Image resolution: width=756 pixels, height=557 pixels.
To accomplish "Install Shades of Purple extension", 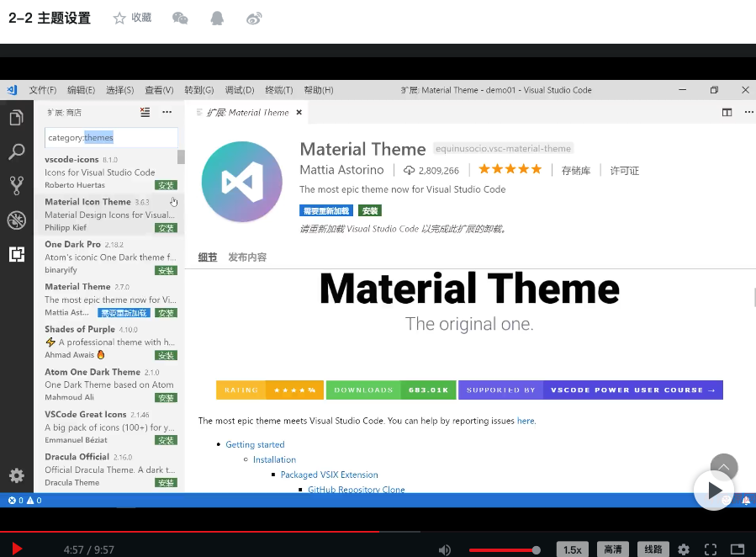I will point(166,355).
